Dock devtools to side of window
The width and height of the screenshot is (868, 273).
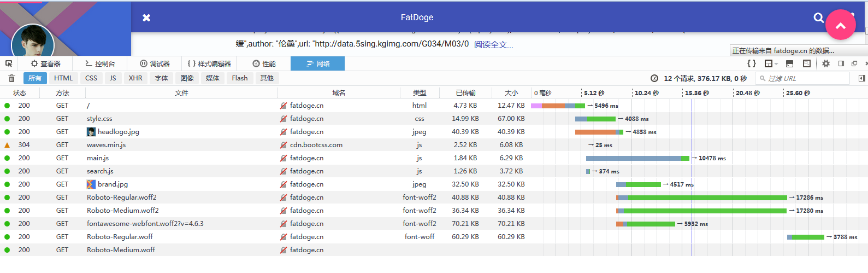841,64
